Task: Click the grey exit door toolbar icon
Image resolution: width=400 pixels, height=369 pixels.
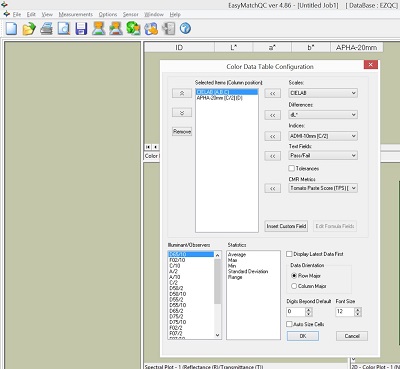Action: pos(168,28)
